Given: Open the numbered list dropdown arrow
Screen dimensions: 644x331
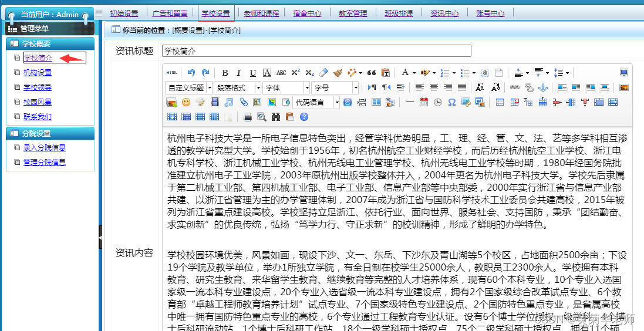Looking at the screenshot, I should [454, 73].
